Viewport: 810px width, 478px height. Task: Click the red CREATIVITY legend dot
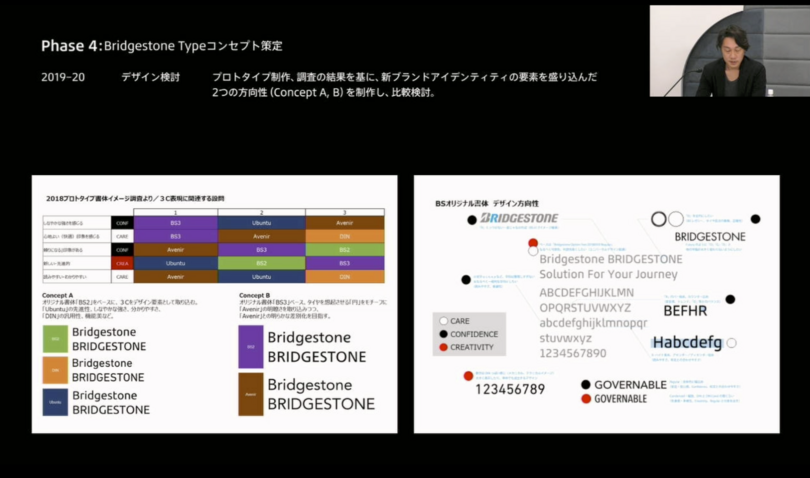coord(443,347)
